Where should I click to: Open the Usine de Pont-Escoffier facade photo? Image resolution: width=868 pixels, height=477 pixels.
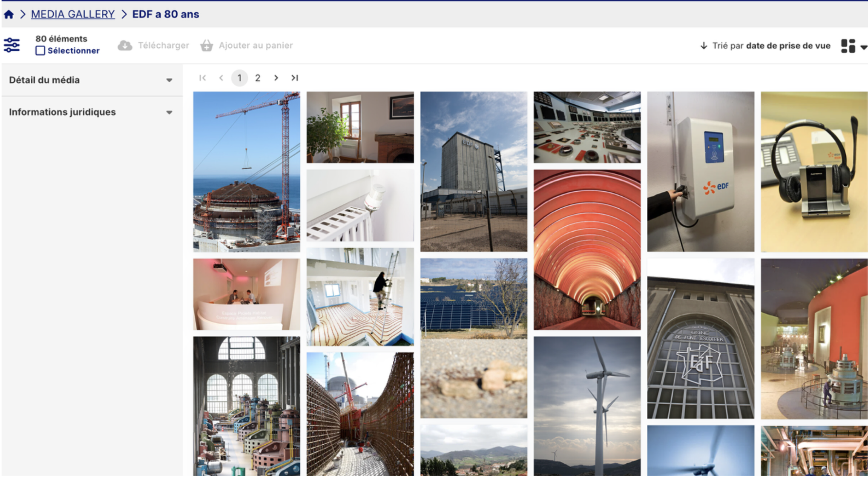click(701, 339)
